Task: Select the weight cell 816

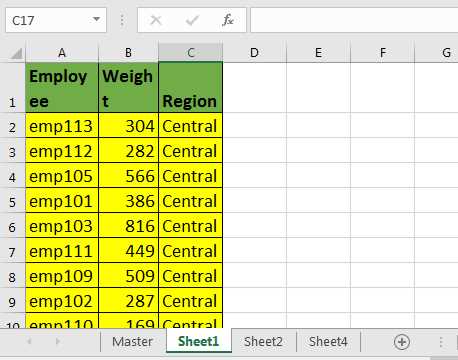Action: click(x=129, y=226)
